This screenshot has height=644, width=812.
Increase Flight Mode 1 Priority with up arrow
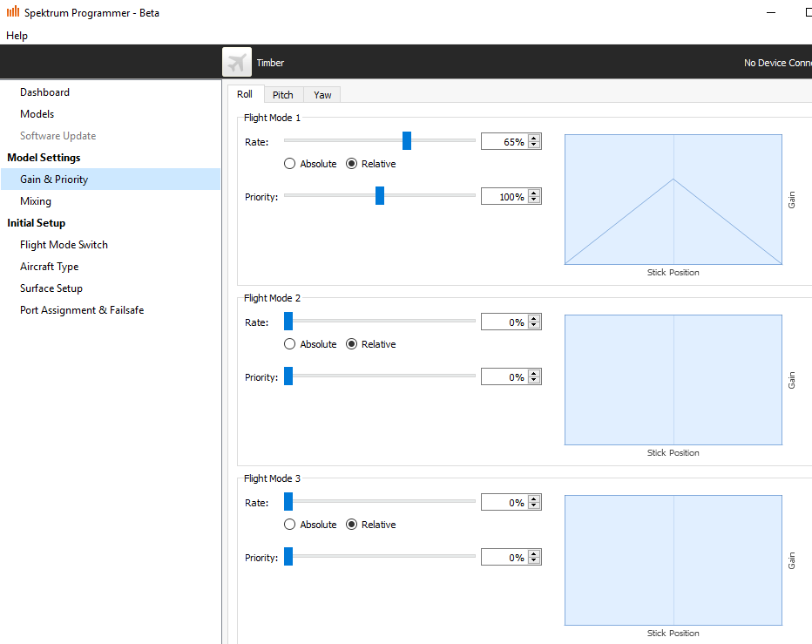534,193
